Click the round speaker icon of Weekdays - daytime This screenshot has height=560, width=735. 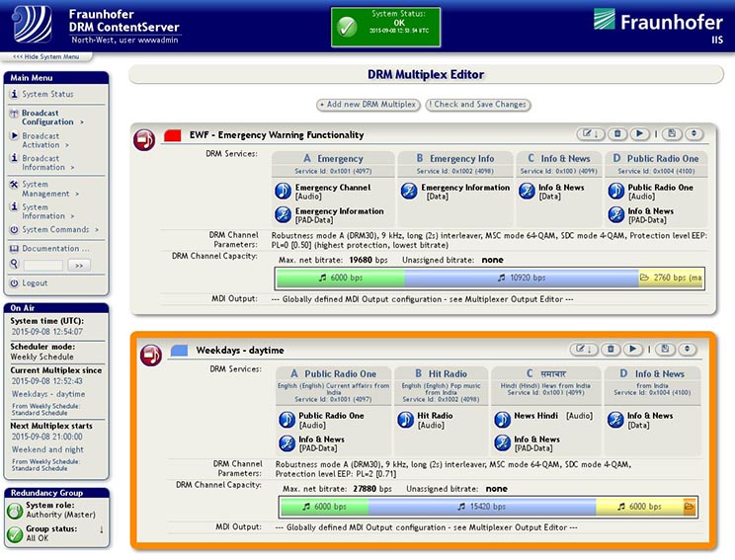(151, 355)
